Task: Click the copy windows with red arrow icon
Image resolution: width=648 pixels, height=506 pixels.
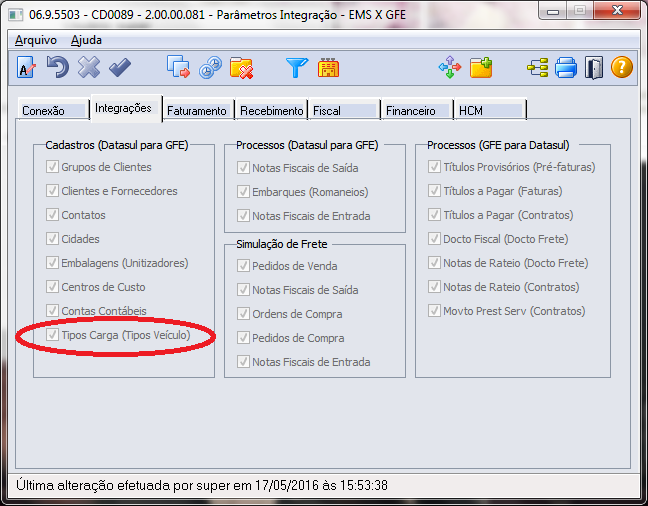Action: coord(178,67)
